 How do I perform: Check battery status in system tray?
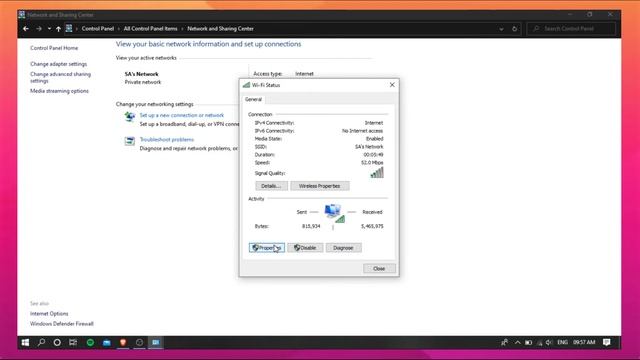pyautogui.click(x=529, y=342)
